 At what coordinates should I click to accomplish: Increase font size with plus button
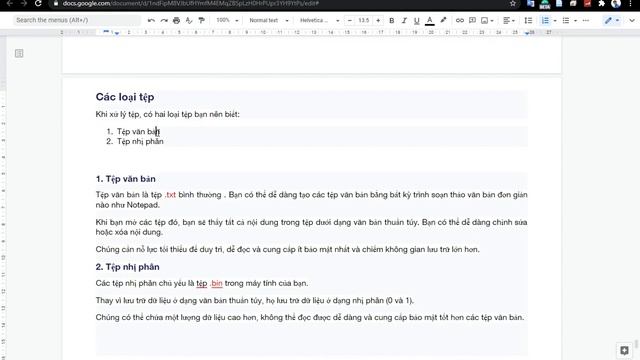pos(378,20)
